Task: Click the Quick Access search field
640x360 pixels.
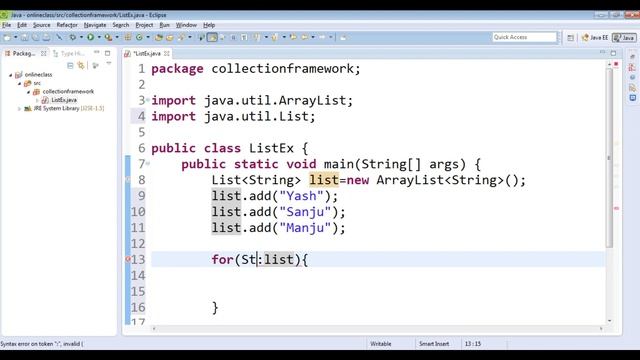Action: click(x=524, y=37)
